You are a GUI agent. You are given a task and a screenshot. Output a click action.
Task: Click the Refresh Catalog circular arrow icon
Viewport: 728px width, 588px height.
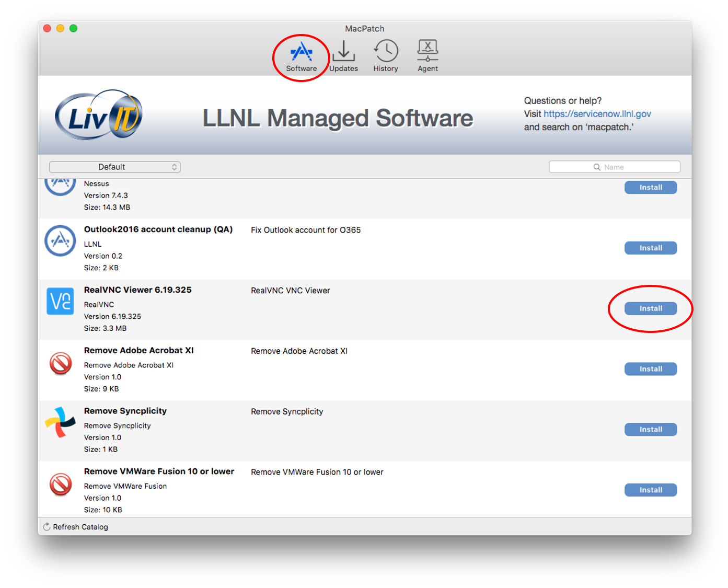[47, 527]
